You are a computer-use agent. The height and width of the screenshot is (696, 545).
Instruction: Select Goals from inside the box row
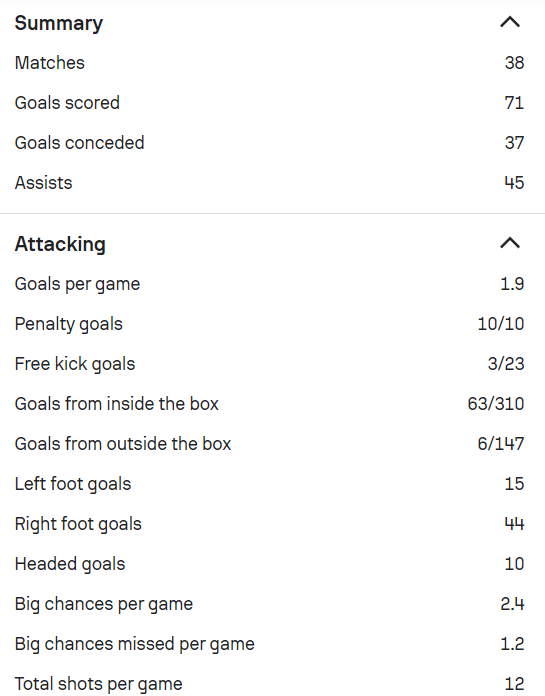point(269,403)
